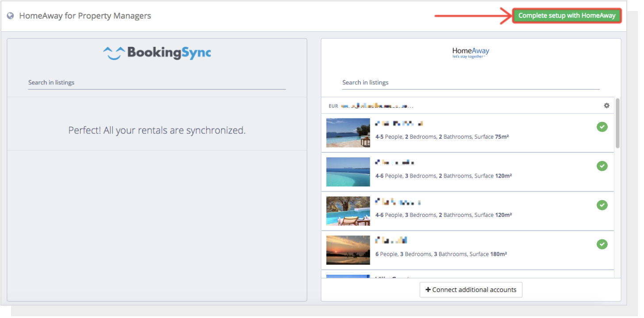
Task: Click Connect additional accounts
Action: coord(471,289)
